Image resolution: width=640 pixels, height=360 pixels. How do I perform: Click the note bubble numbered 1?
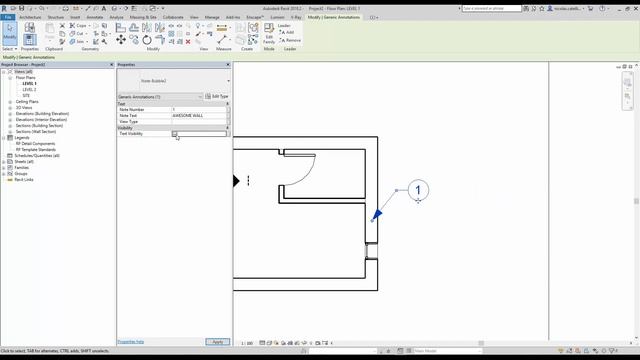coord(418,190)
